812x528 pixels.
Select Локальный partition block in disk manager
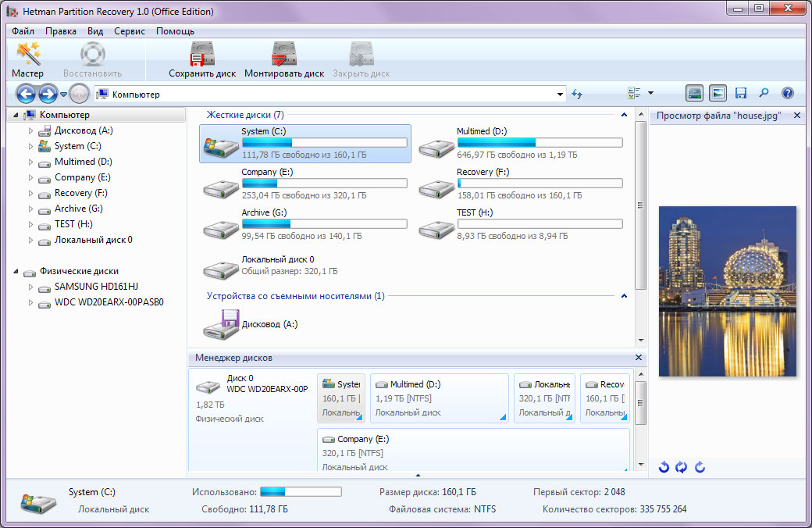pos(544,398)
